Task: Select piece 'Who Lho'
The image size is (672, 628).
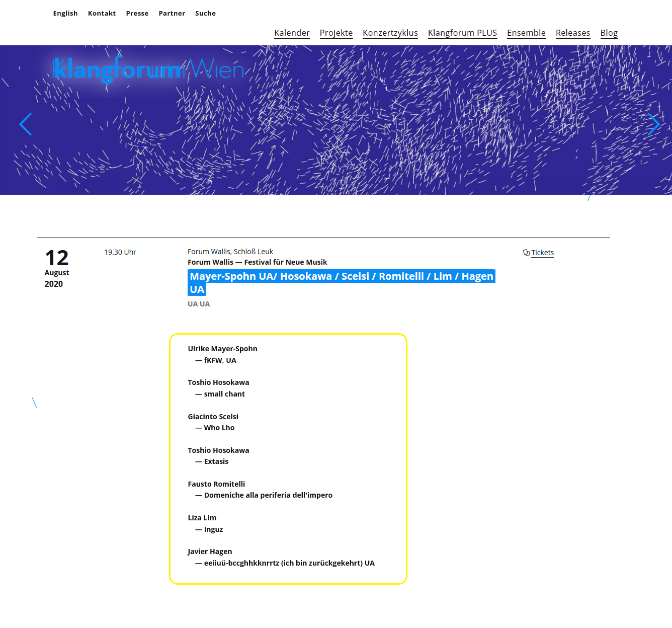Action: pos(219,428)
